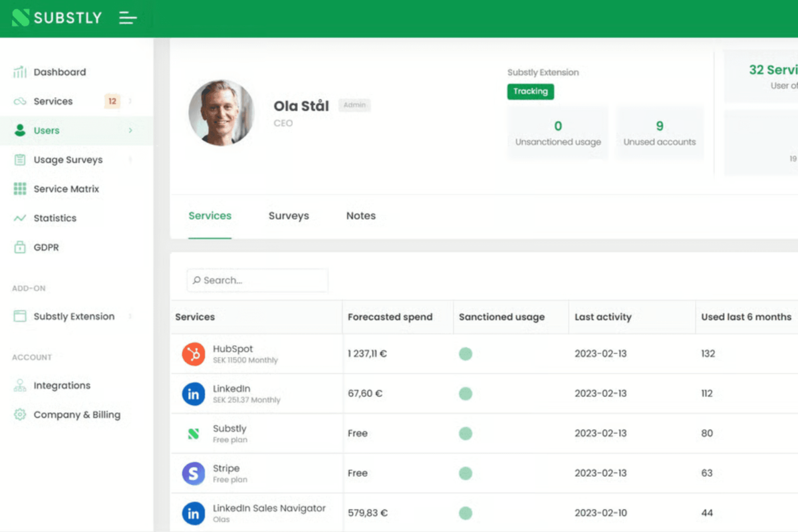The width and height of the screenshot is (798, 532).
Task: Toggle the hamburger menu icon
Action: pyautogui.click(x=128, y=18)
